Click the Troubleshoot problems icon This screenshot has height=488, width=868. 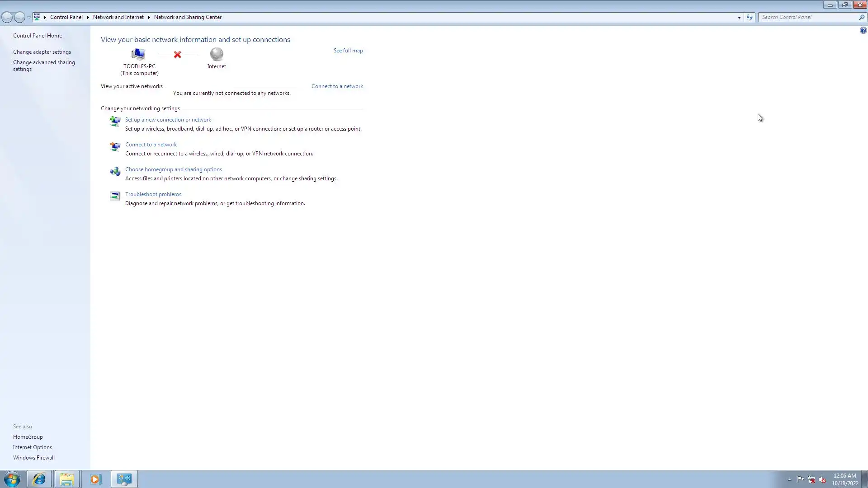[115, 196]
